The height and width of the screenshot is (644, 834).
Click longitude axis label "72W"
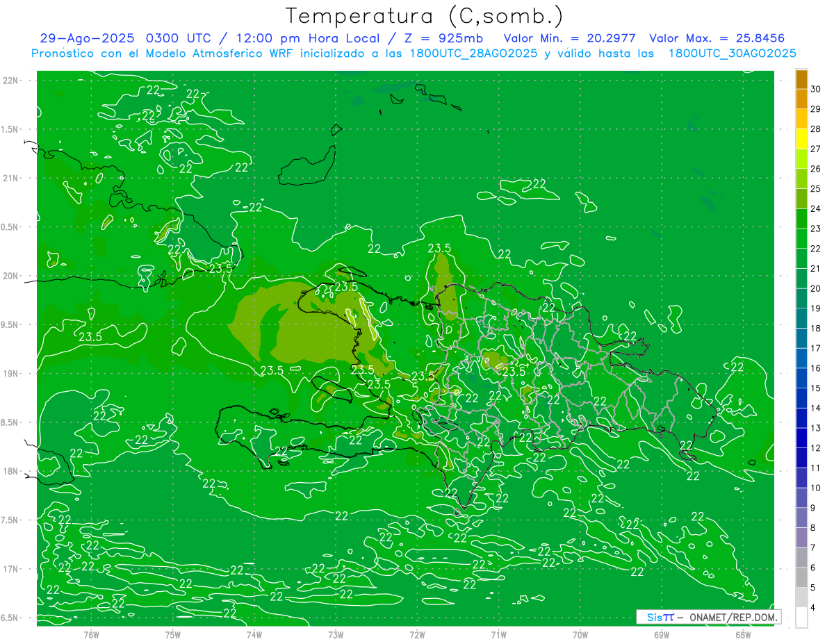click(x=417, y=634)
